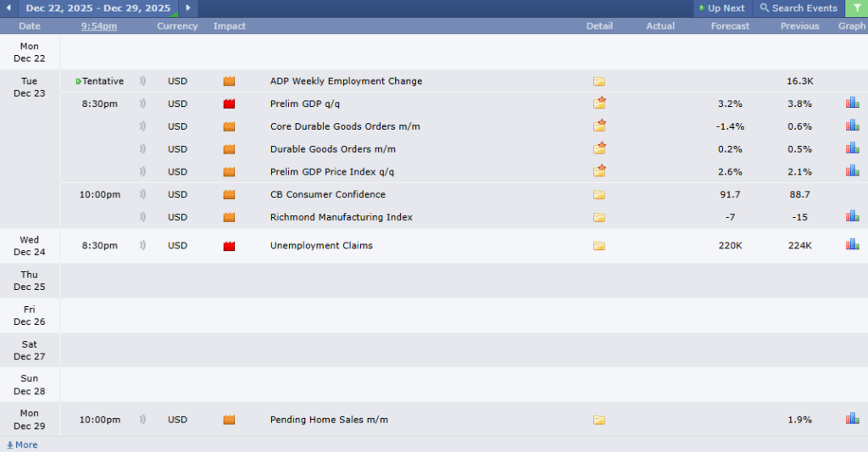
Task: Click red high-impact marker for Prelim GDP
Action: click(229, 103)
